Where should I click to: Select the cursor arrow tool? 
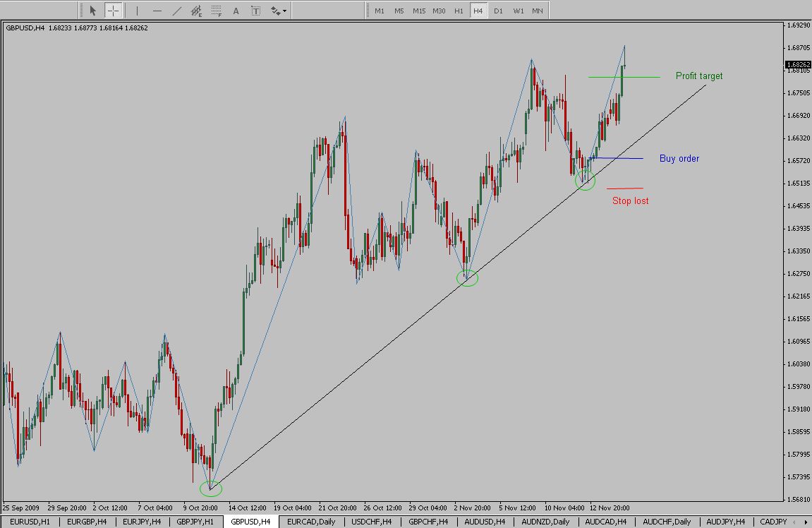click(x=93, y=11)
